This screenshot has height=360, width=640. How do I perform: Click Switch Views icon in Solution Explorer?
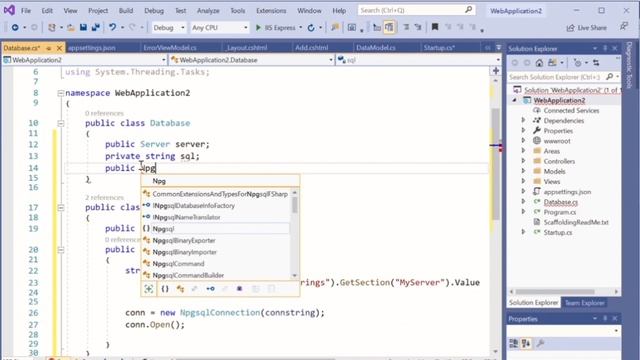click(x=552, y=63)
